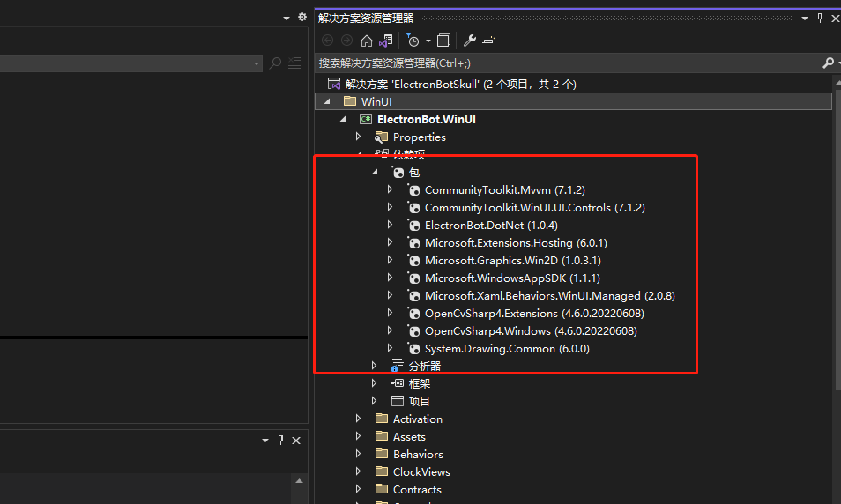Select Microsoft.WindowsAppSDK (1.1.1)
The image size is (841, 504).
click(512, 278)
